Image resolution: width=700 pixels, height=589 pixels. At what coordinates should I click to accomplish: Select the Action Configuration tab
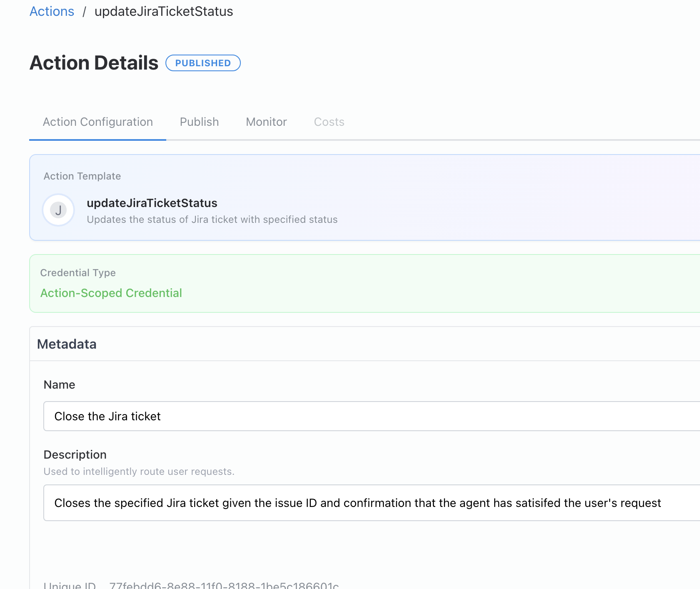click(x=97, y=122)
